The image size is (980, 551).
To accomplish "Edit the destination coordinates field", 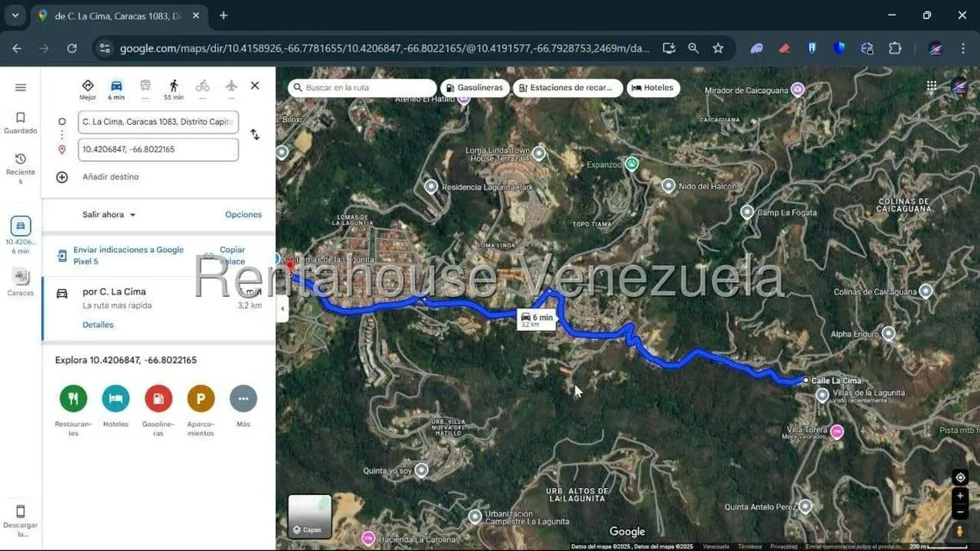I will pyautogui.click(x=158, y=149).
